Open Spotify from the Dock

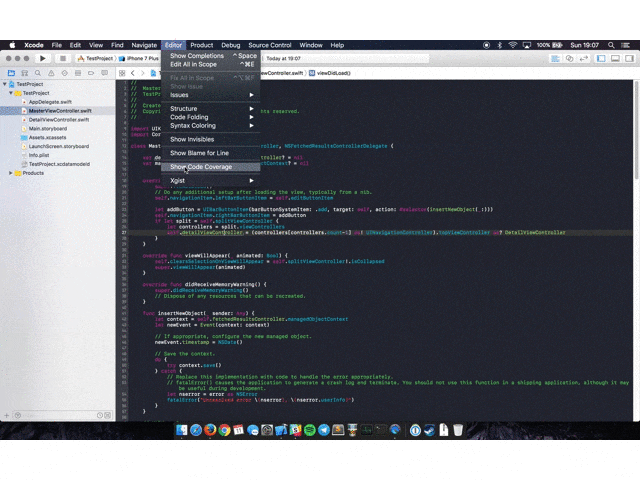(310, 430)
